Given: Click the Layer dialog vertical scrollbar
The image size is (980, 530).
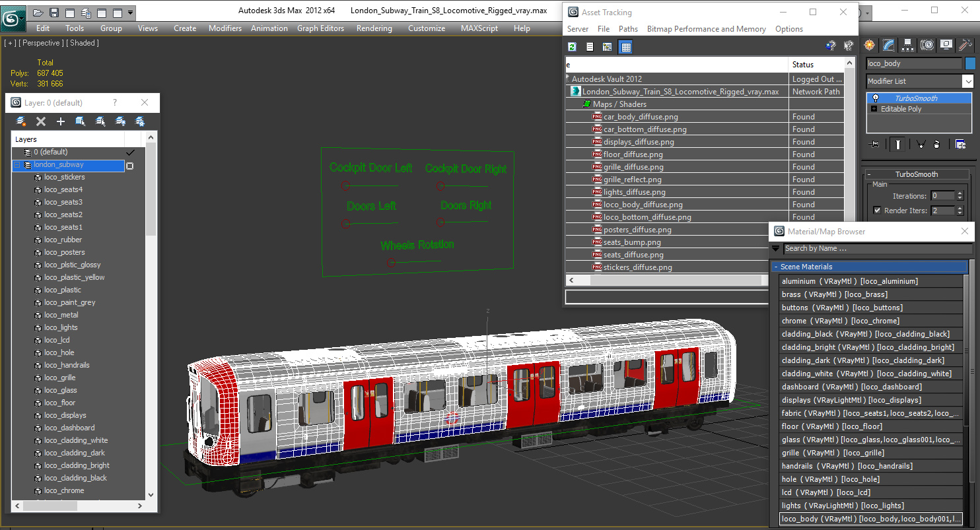Looking at the screenshot, I should (x=151, y=316).
